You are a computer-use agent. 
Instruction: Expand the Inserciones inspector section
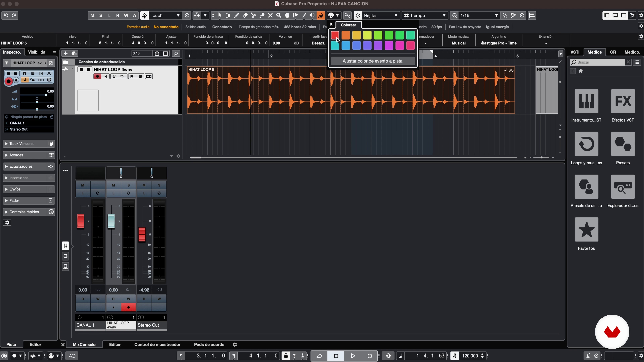(x=29, y=178)
